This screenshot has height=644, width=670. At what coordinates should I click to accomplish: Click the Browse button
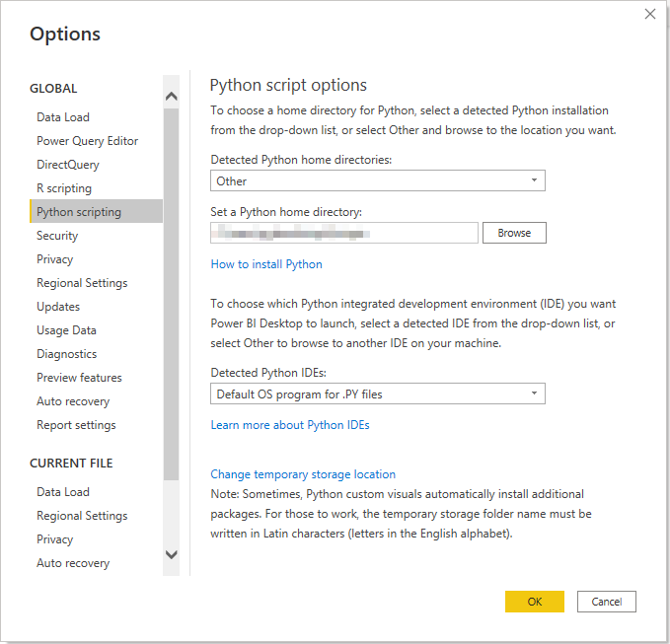(x=514, y=233)
